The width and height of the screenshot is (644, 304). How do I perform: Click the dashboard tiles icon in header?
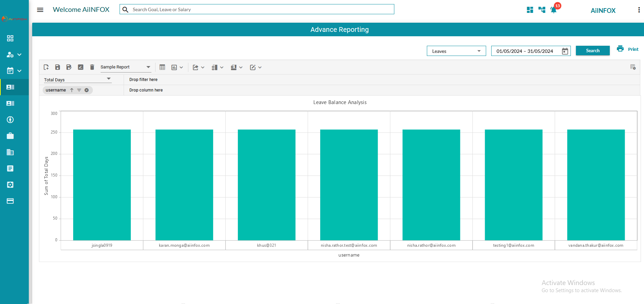(530, 10)
